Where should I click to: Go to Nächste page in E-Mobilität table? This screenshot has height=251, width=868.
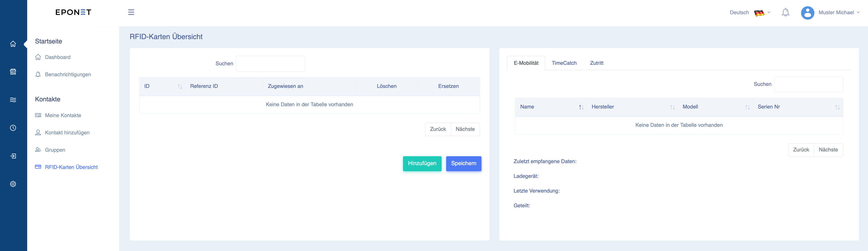coord(828,150)
